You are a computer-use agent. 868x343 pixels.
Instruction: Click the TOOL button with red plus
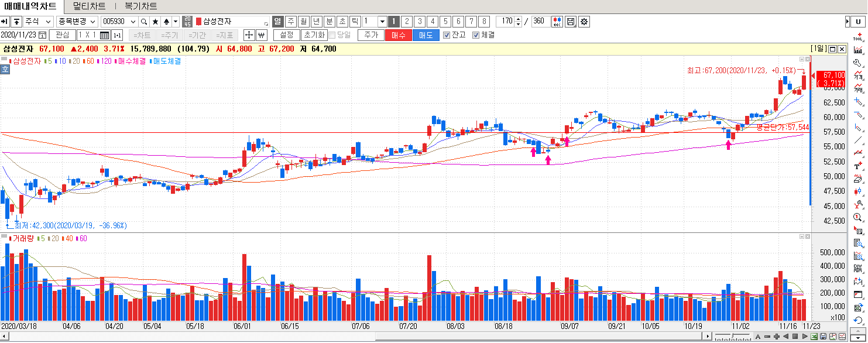coord(858,37)
